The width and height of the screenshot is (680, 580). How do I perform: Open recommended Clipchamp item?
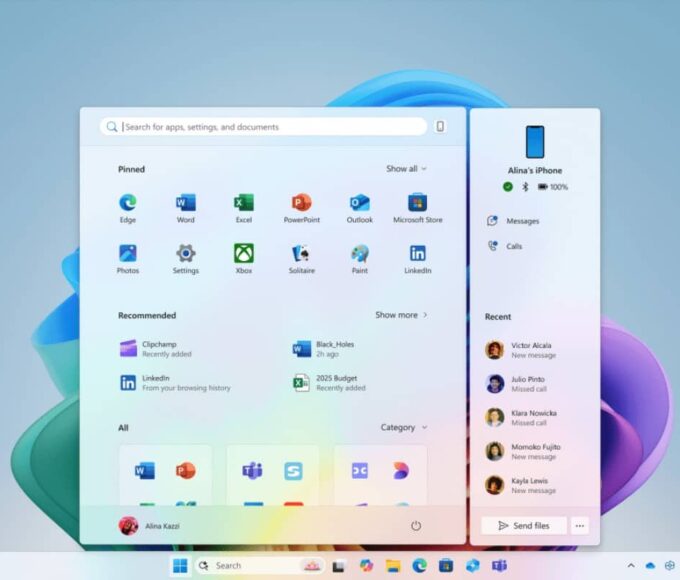pyautogui.click(x=156, y=349)
